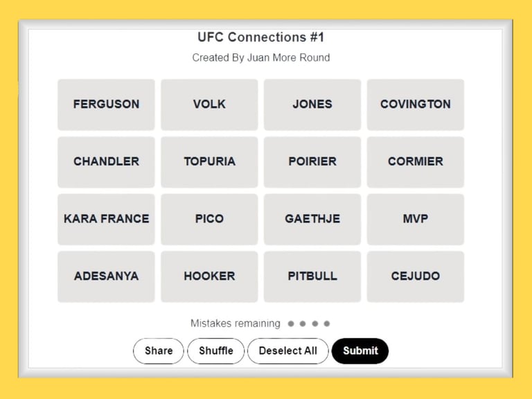Select the GAETHJE tile
Viewport: 532px width, 399px height.
click(312, 219)
